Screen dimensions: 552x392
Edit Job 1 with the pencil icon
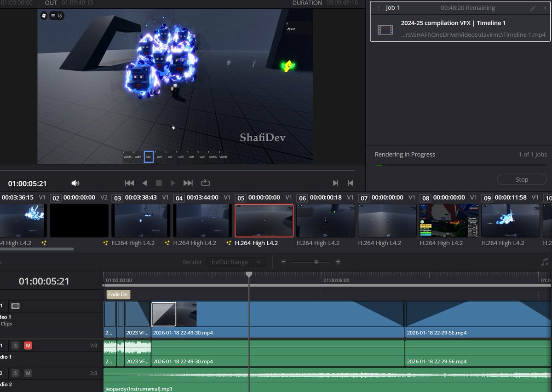(533, 8)
